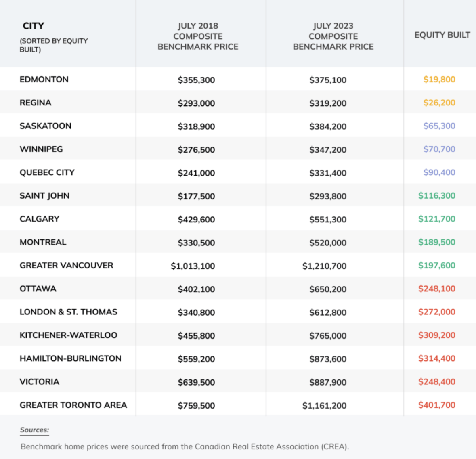Select Greater Toronto Area's $401,700 equity

pos(436,405)
